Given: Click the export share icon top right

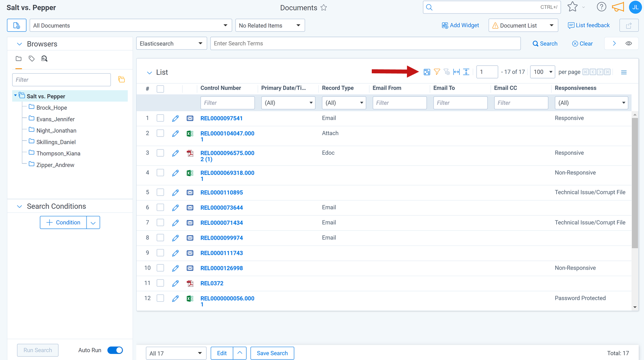Looking at the screenshot, I should (x=629, y=26).
